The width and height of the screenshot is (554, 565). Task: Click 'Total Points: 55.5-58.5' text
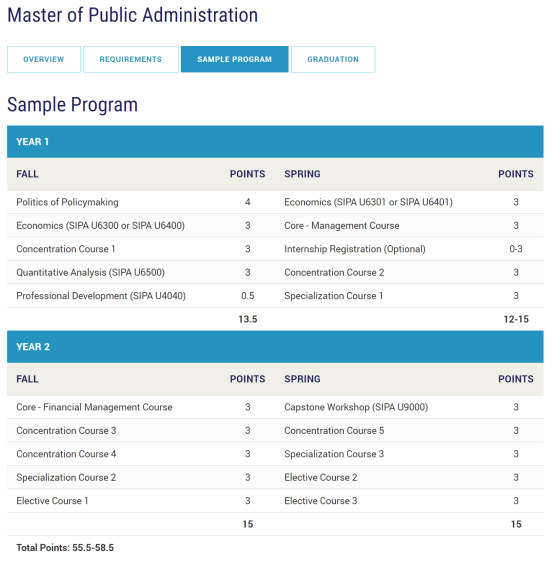pyautogui.click(x=65, y=548)
